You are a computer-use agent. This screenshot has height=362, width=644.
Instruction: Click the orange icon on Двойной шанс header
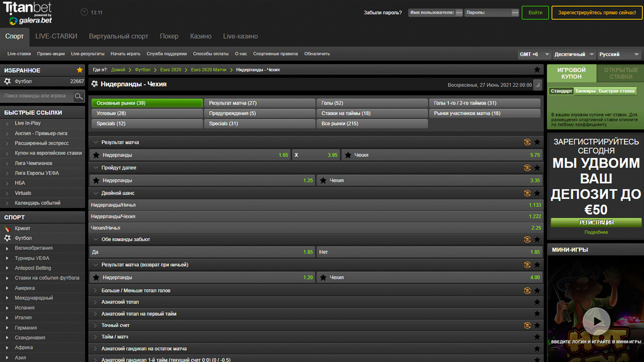pyautogui.click(x=527, y=193)
